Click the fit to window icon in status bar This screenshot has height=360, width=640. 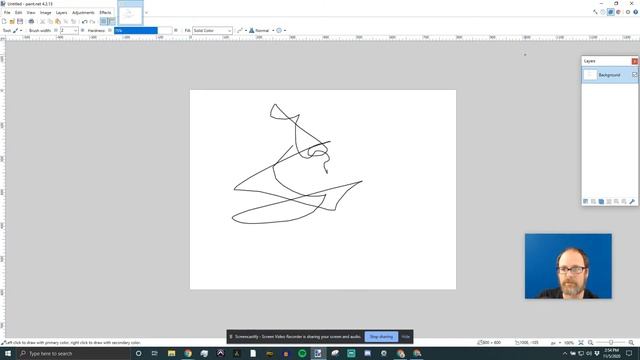pos(581,343)
